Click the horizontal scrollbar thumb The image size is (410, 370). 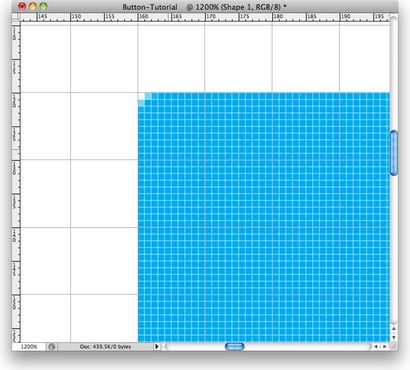(x=235, y=347)
